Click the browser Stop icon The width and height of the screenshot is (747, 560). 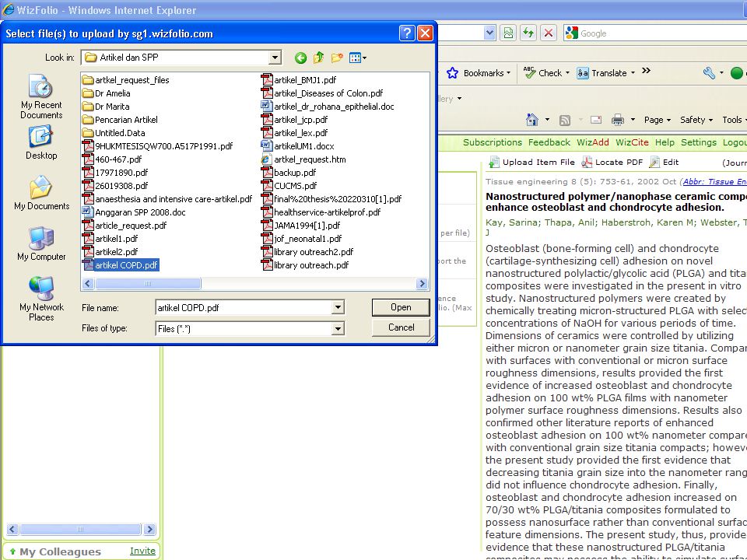549,33
